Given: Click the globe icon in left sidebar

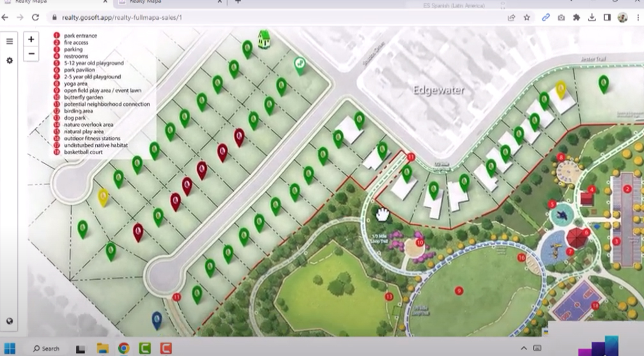Looking at the screenshot, I should pyautogui.click(x=10, y=321).
